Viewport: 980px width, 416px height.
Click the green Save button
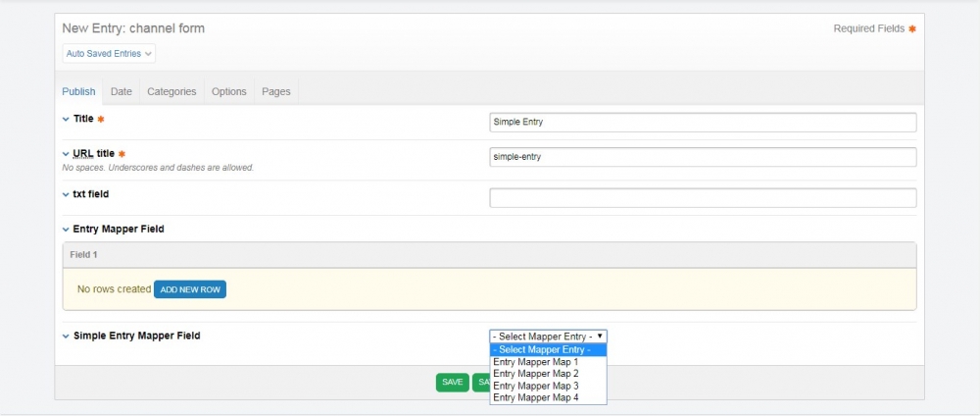click(x=452, y=383)
